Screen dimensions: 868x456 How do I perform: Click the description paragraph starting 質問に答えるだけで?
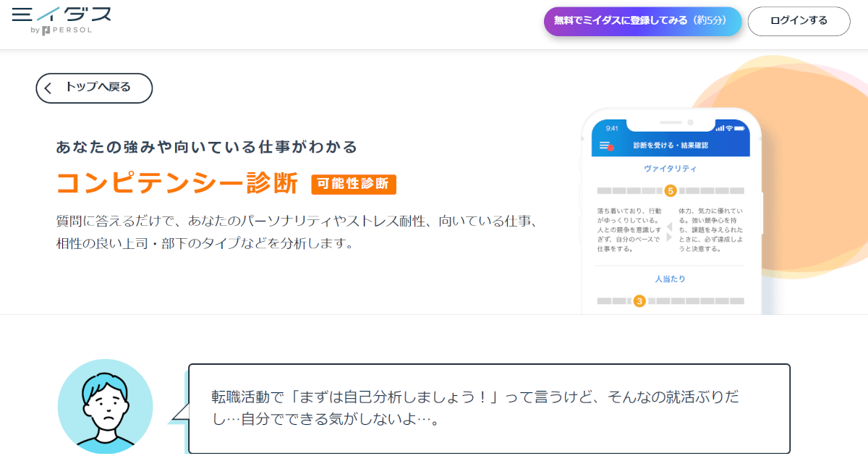pyautogui.click(x=298, y=232)
